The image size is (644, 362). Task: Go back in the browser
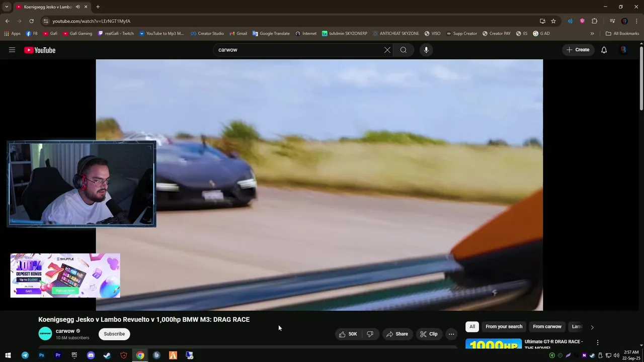coord(8,21)
